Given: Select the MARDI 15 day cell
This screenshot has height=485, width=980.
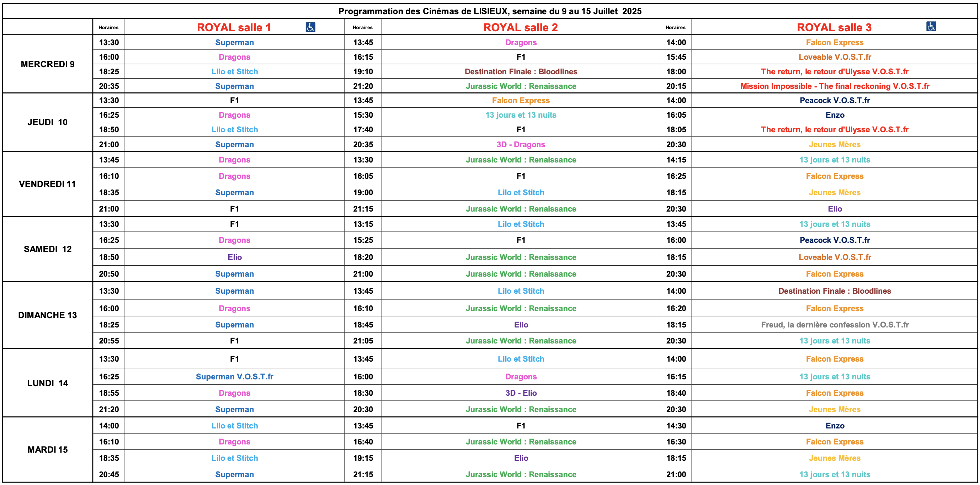Looking at the screenshot, I should coord(48,450).
